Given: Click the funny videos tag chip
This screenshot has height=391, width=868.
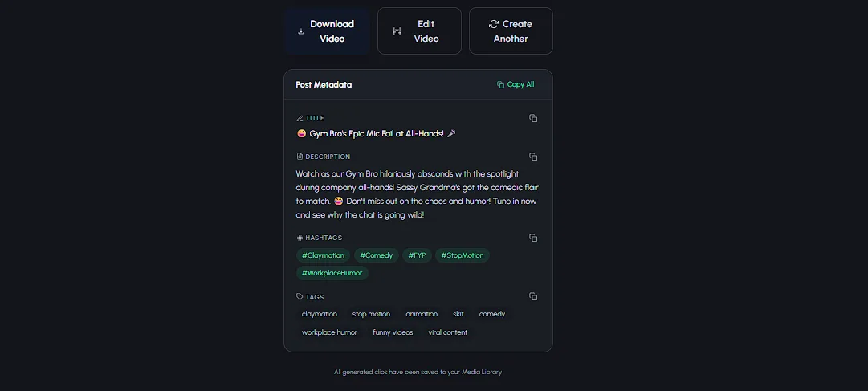Looking at the screenshot, I should (393, 332).
